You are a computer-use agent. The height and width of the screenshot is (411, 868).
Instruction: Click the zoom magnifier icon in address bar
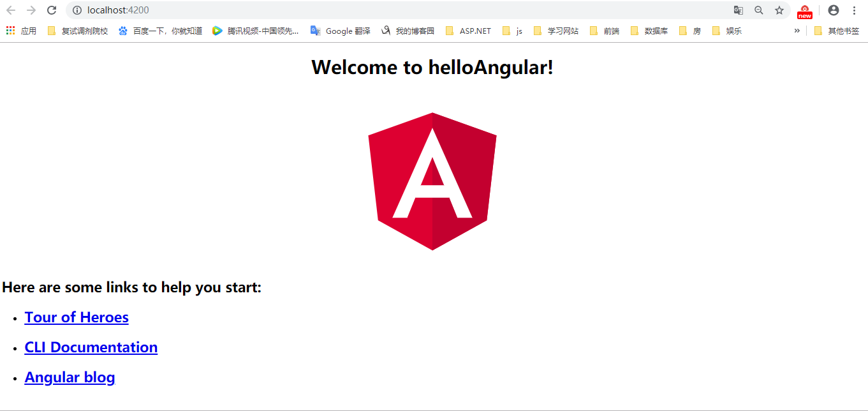tap(759, 10)
